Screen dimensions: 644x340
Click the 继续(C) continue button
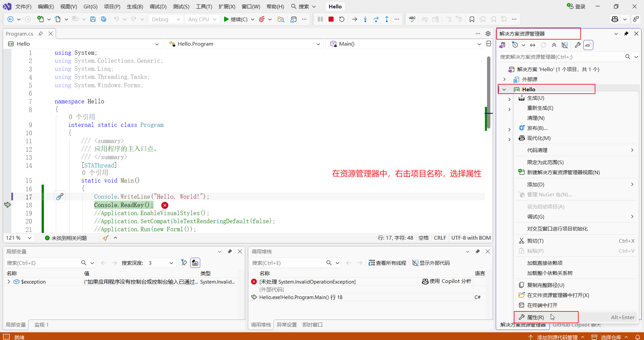coord(235,19)
